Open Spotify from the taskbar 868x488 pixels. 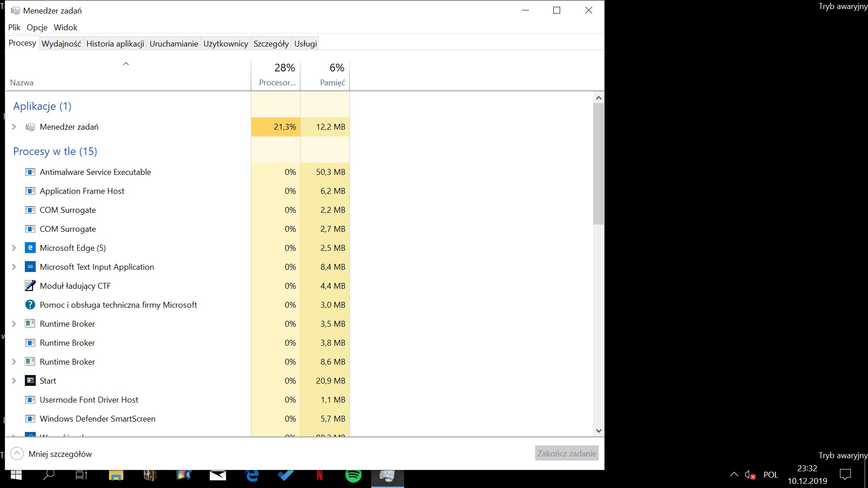point(353,475)
